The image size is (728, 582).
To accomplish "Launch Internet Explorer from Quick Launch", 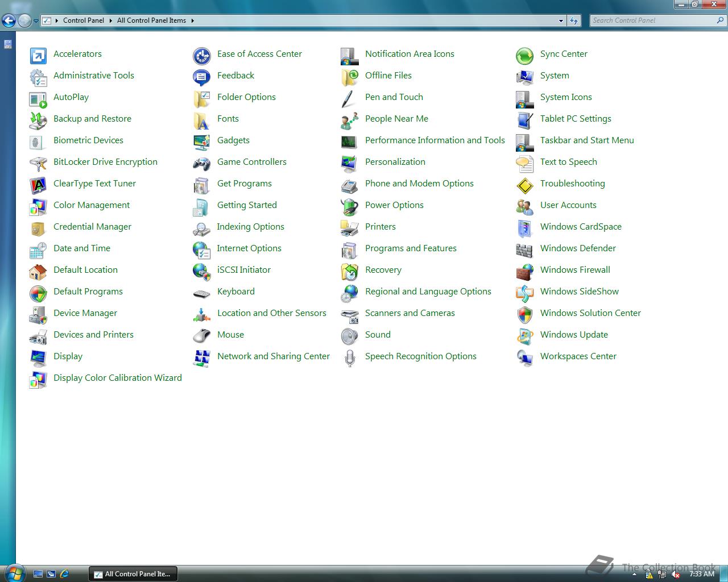I will 64,574.
